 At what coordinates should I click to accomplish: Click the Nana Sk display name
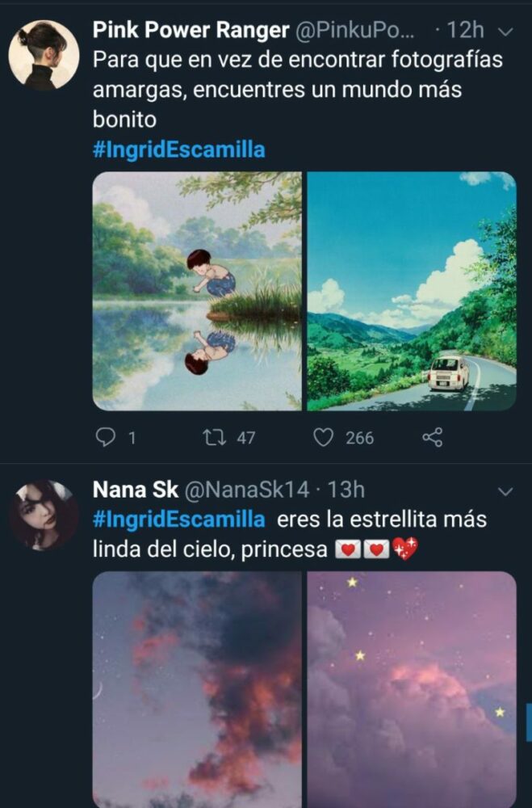[136, 490]
